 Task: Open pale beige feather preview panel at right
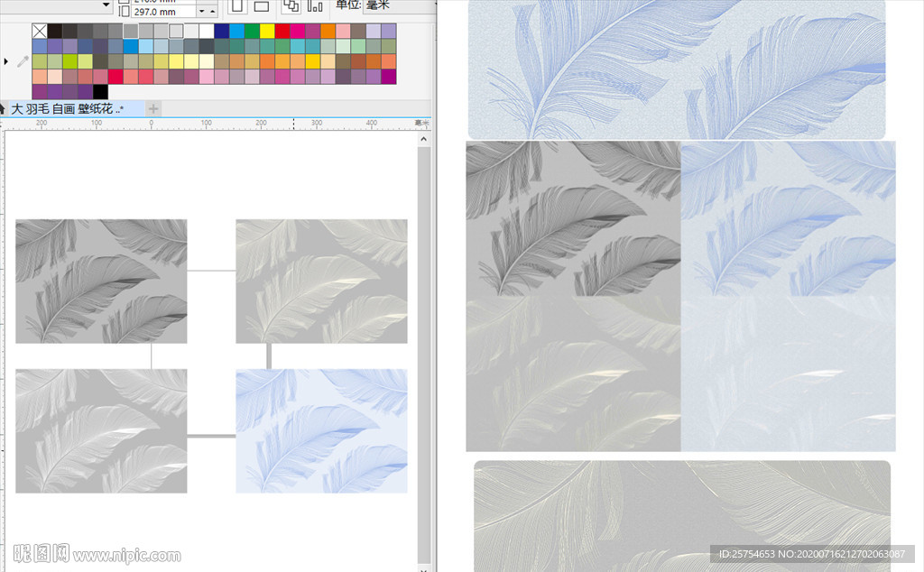573,374
